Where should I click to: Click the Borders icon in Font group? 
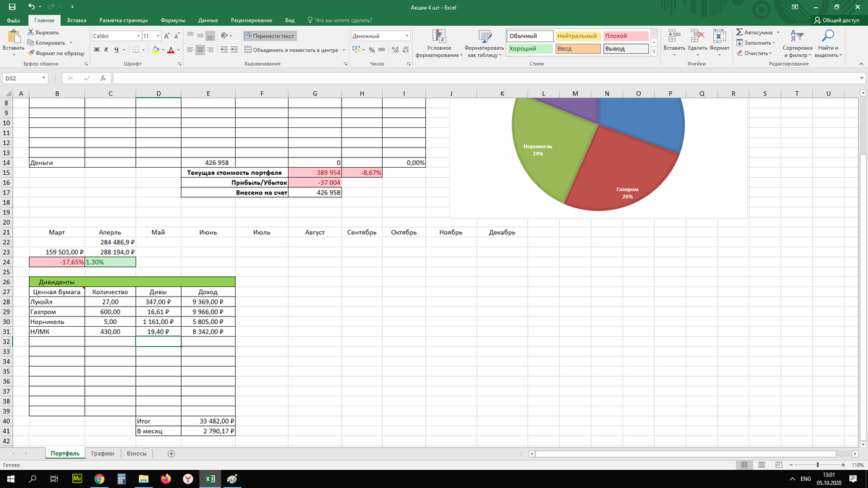[135, 50]
